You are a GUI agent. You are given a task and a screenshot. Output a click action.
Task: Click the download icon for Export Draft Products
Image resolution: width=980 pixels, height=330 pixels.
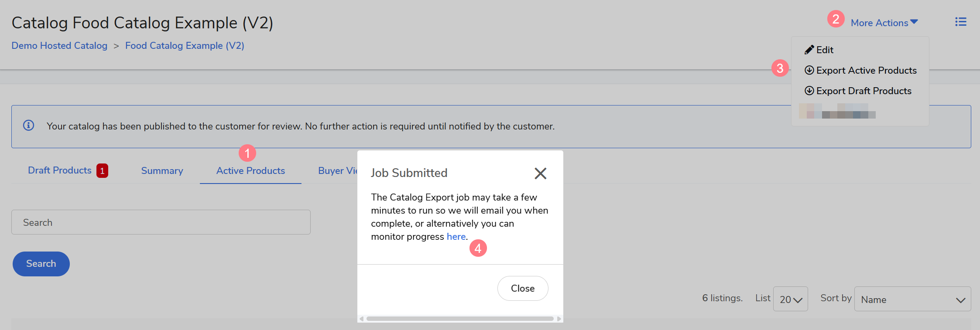809,91
